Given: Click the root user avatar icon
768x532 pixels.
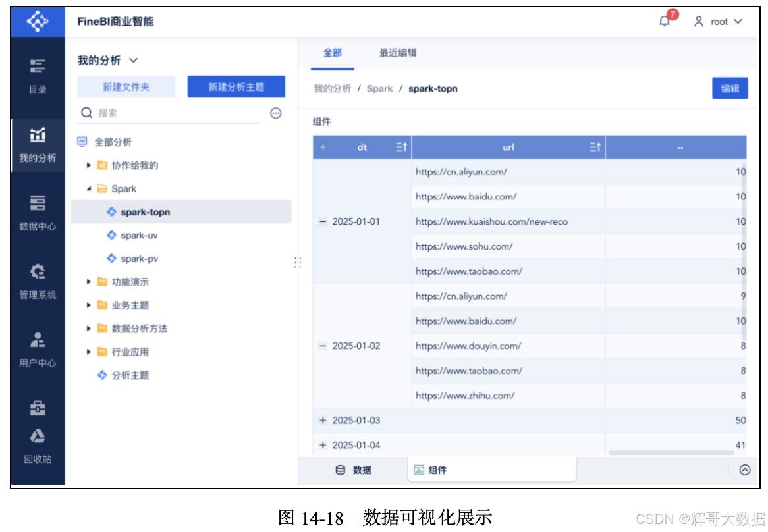Looking at the screenshot, I should pos(698,21).
